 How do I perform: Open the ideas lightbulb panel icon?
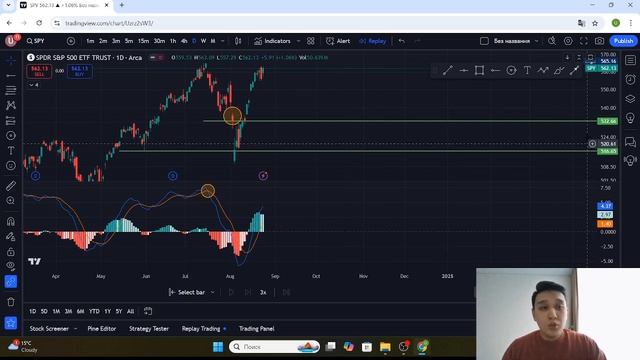(x=630, y=118)
